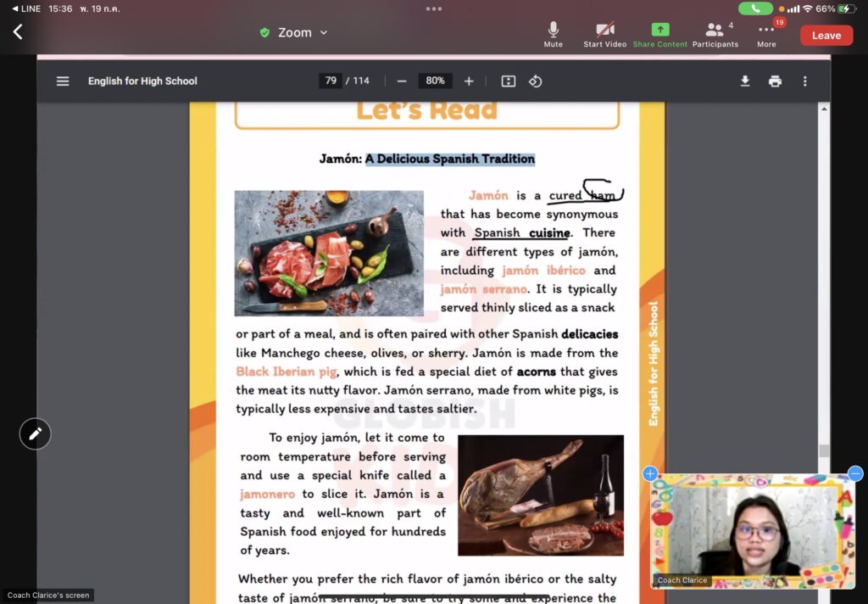Mute the microphone in Zoom

(553, 31)
